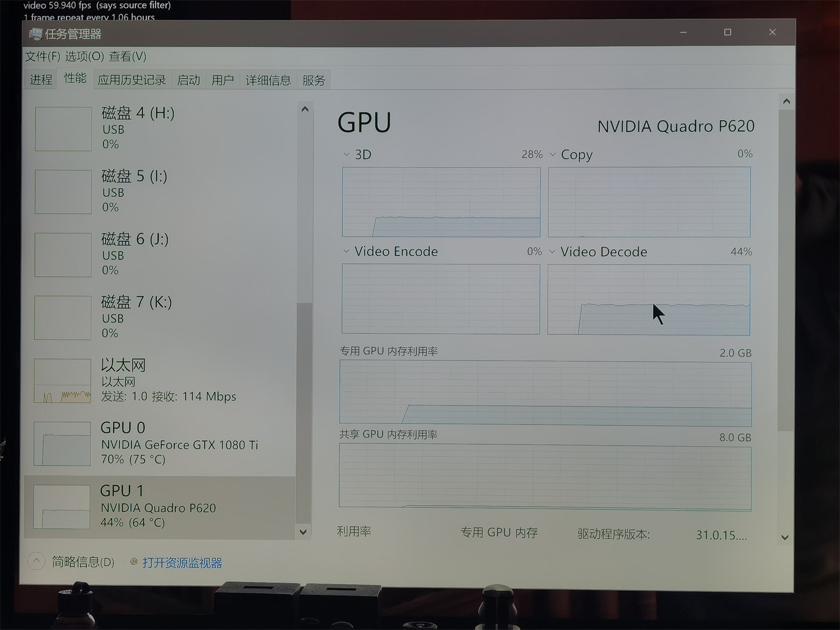Open the 用户 tab
The image size is (840, 630).
223,80
